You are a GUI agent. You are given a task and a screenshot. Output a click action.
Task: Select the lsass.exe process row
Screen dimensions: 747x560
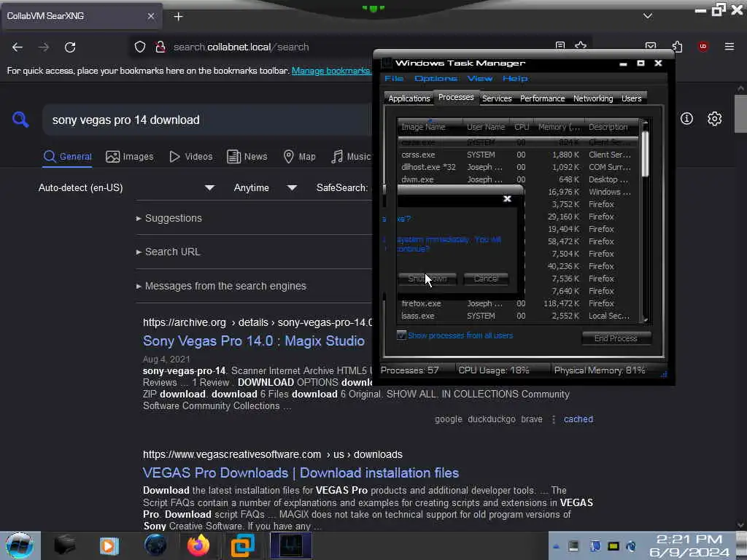(518, 316)
